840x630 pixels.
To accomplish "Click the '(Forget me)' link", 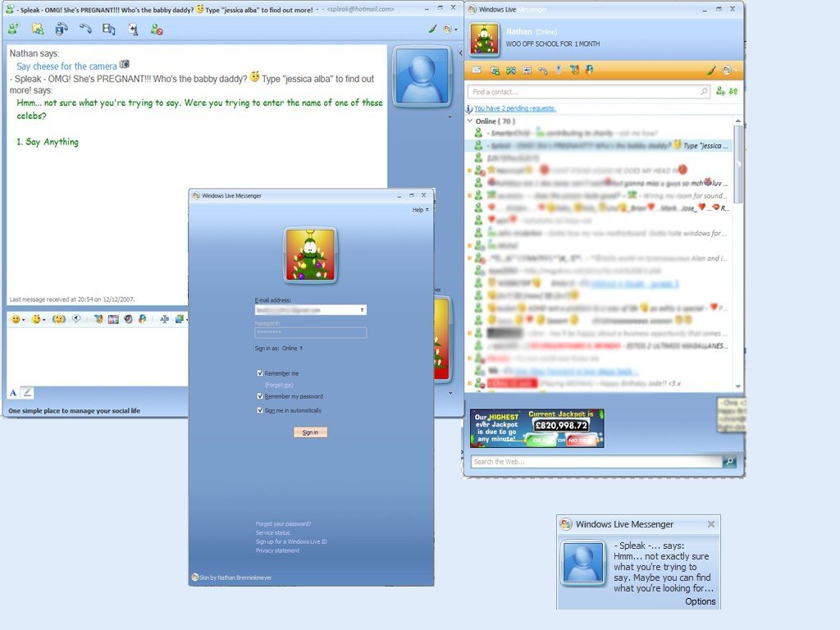I will click(x=279, y=385).
